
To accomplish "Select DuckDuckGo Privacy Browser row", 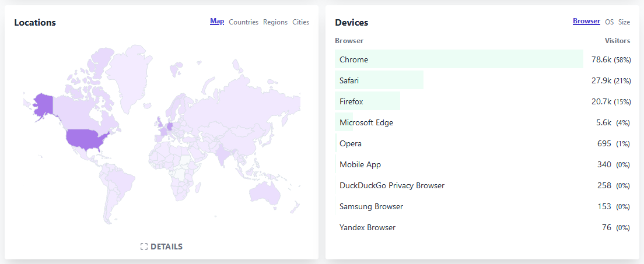I will pyautogui.click(x=392, y=185).
